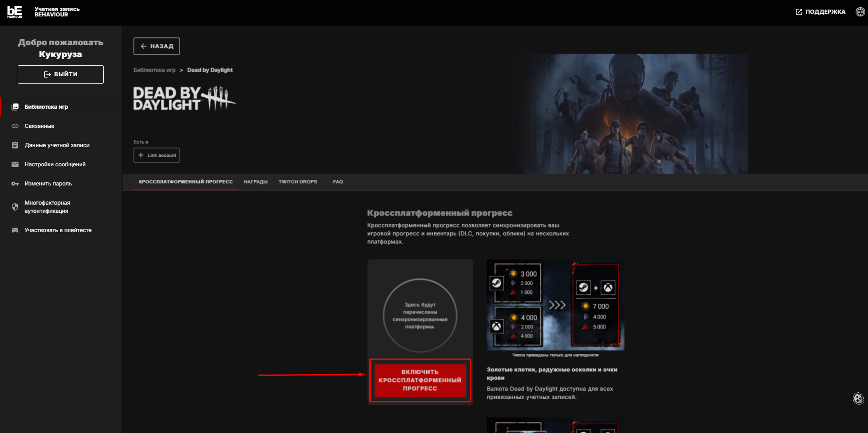The height and width of the screenshot is (433, 868).
Task: Click the Настройки сообщений envelope icon
Action: point(15,164)
